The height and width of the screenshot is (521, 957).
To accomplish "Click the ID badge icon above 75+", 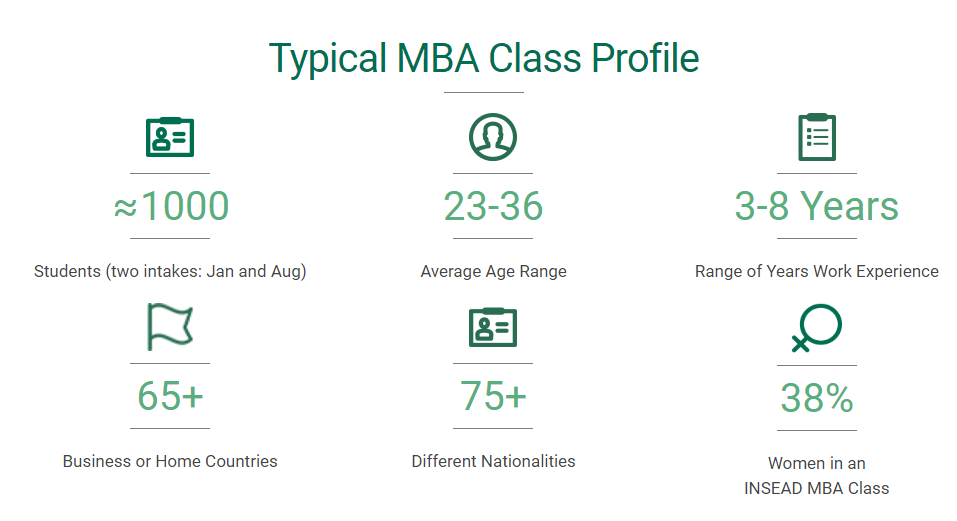I will [x=493, y=327].
